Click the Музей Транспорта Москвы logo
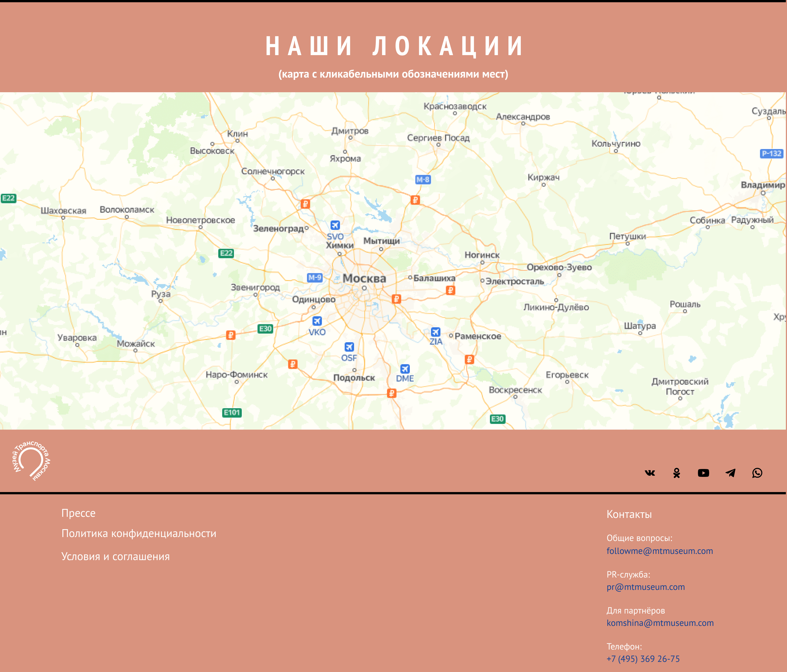787x672 pixels. pos(31,461)
